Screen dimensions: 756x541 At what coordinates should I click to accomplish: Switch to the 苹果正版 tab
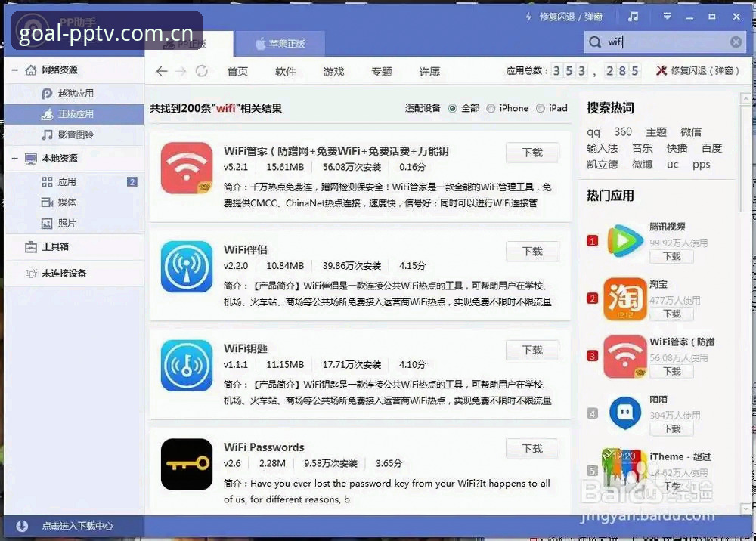click(280, 44)
